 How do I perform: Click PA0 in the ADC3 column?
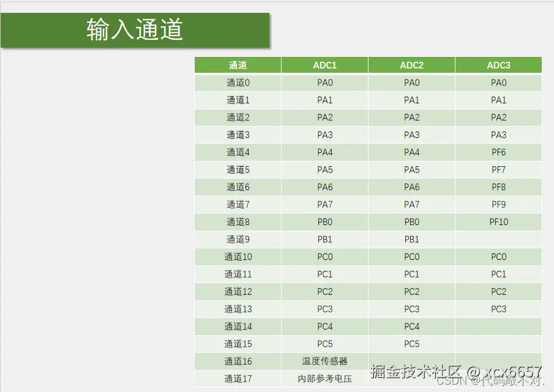(x=498, y=83)
